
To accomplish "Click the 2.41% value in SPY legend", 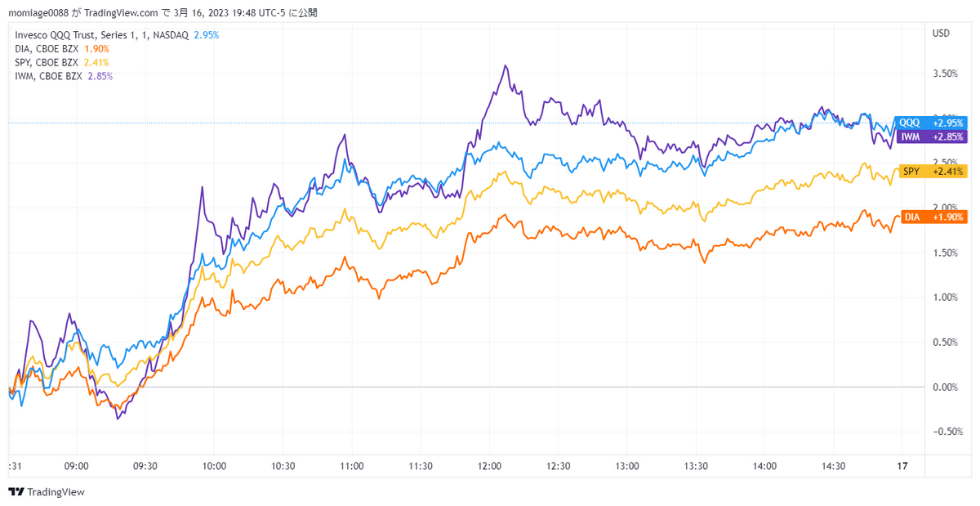I will click(96, 62).
